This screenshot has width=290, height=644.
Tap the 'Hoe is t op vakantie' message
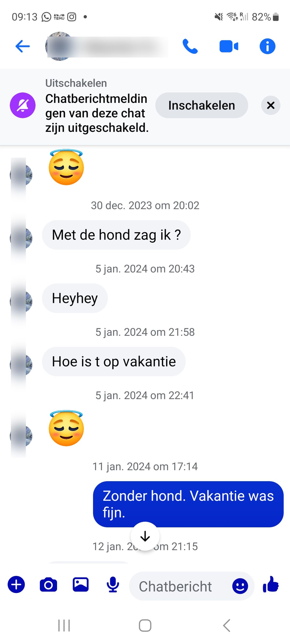[114, 361]
